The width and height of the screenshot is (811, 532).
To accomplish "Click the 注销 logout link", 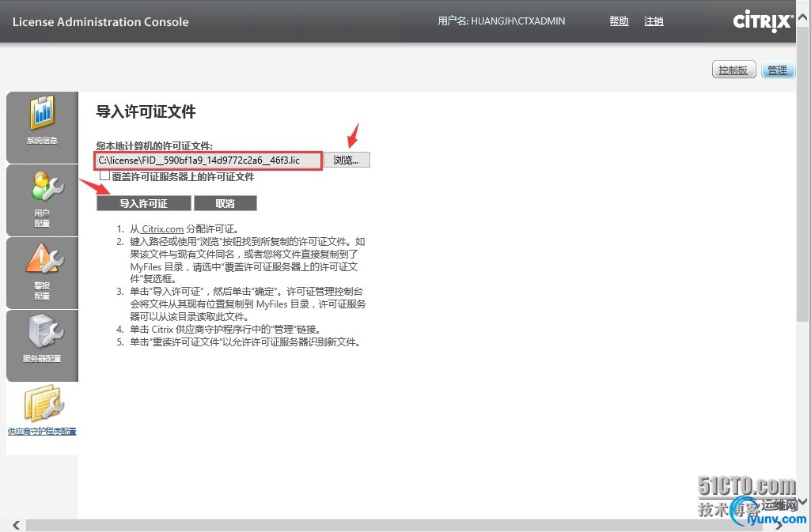I will (654, 21).
